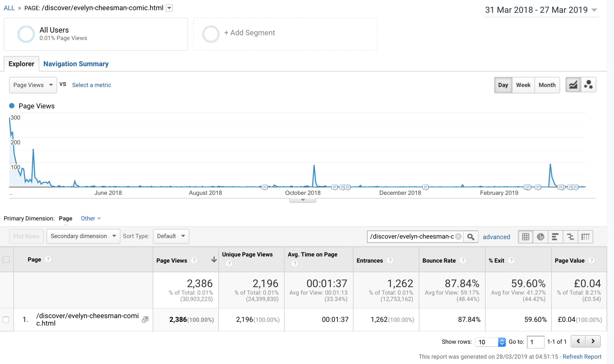Switch to Navigation Summary tab
Image resolution: width=614 pixels, height=364 pixels.
point(76,64)
